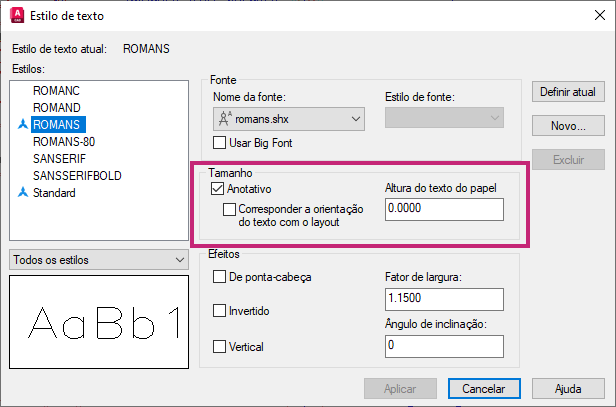Check the Invertido option
The width and height of the screenshot is (616, 407).
[x=220, y=311]
